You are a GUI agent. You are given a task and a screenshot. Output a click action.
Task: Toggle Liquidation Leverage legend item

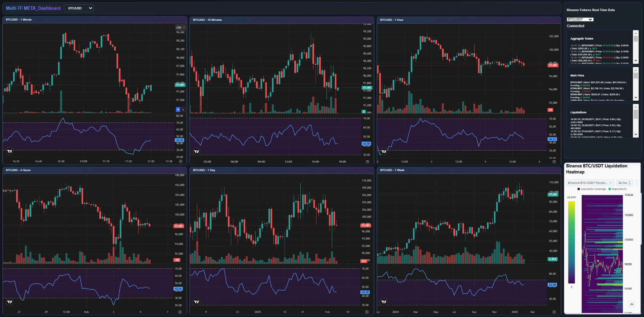click(x=592, y=189)
